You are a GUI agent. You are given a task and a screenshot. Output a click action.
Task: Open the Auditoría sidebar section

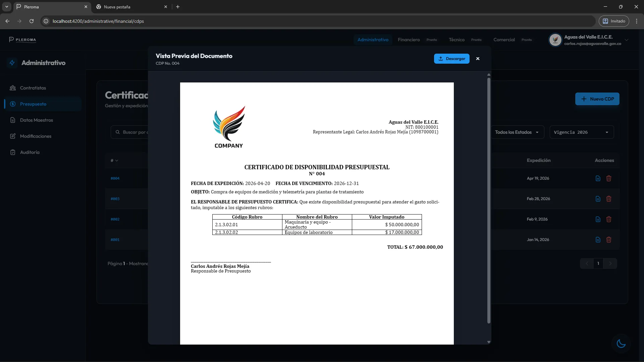click(x=30, y=152)
